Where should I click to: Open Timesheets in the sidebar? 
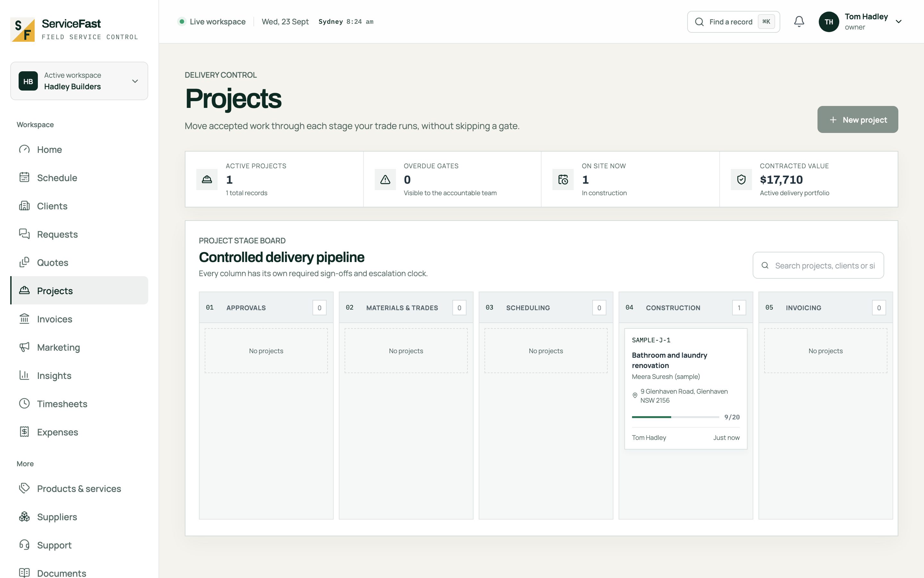tap(79, 404)
